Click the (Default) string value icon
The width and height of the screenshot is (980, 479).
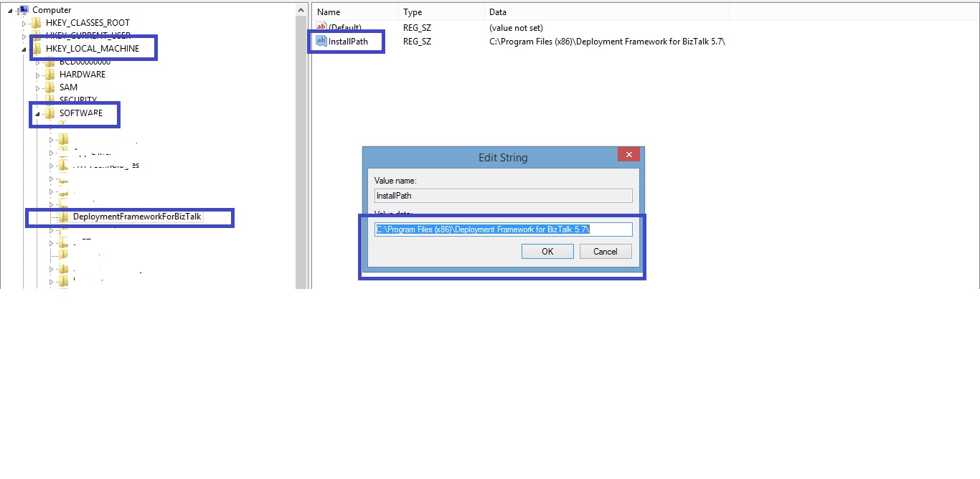coord(321,27)
